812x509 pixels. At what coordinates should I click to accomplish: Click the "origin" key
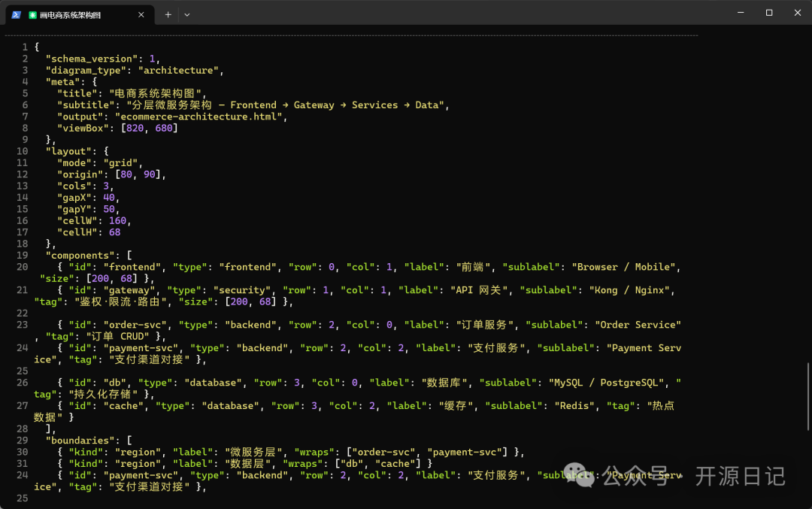pos(80,174)
